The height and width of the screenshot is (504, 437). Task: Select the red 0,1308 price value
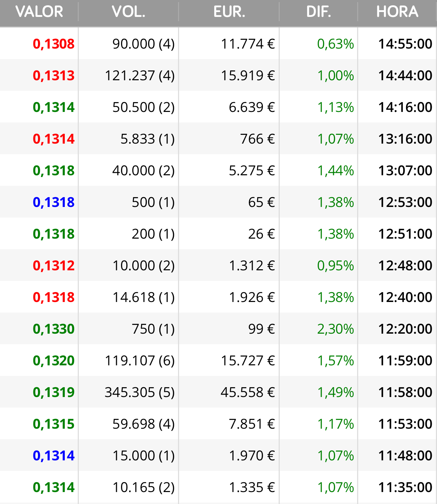click(53, 44)
